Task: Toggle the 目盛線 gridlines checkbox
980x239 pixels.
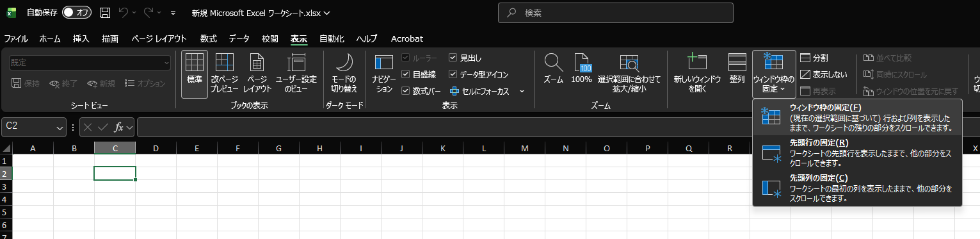Action: tap(405, 74)
